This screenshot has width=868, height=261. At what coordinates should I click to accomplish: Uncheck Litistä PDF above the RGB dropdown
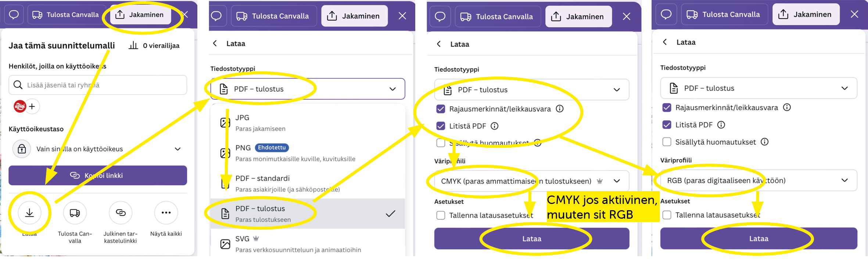(x=667, y=125)
